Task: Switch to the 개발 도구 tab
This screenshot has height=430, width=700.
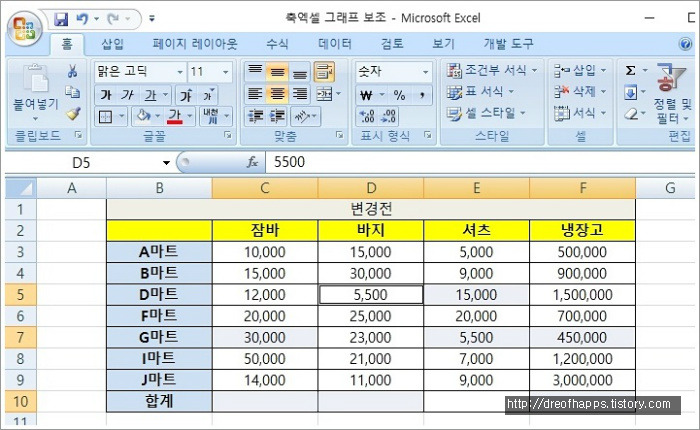Action: [x=508, y=44]
